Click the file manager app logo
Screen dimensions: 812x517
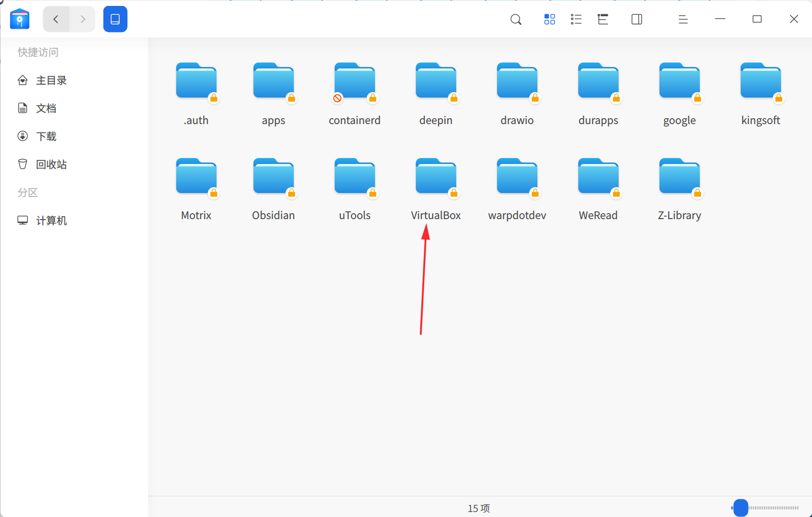click(20, 19)
